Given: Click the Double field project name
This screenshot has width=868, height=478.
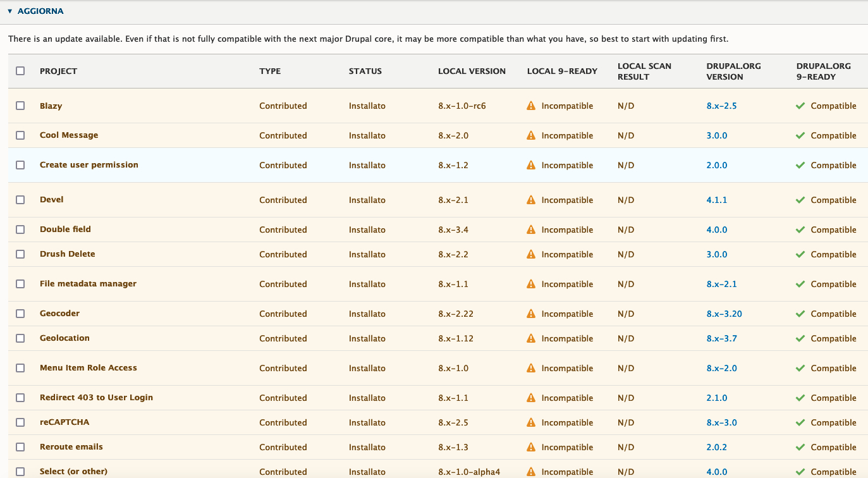Looking at the screenshot, I should pos(65,230).
